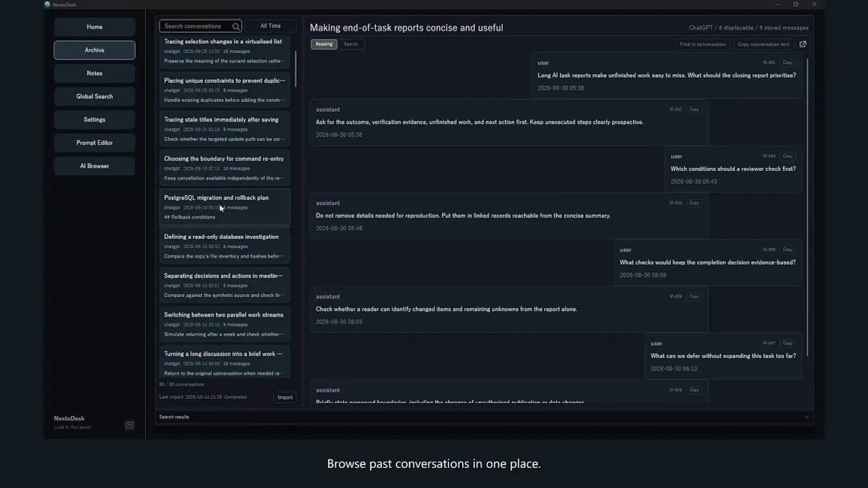The image size is (868, 488).
Task: Open conversation in external window icon
Action: 803,44
